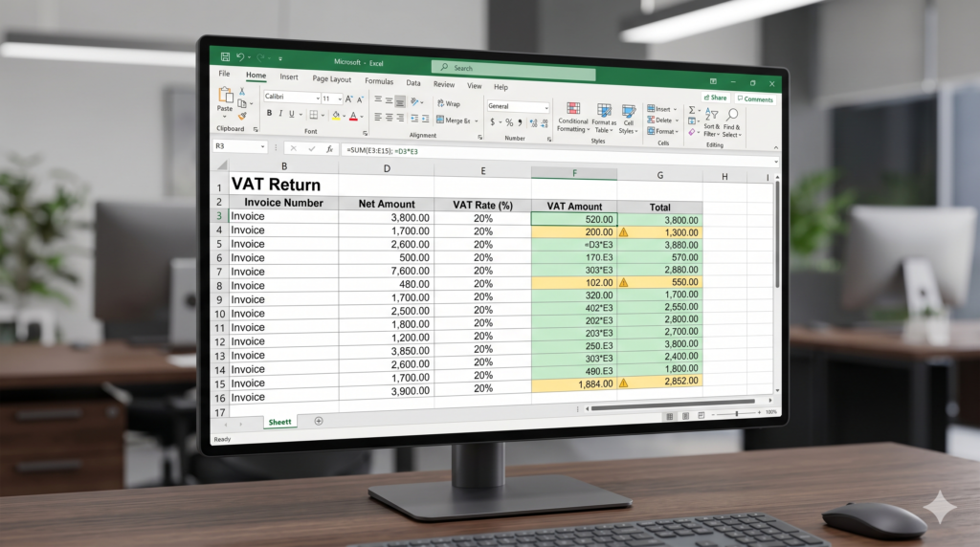The height and width of the screenshot is (547, 980).
Task: Toggle Italic formatting
Action: [280, 113]
